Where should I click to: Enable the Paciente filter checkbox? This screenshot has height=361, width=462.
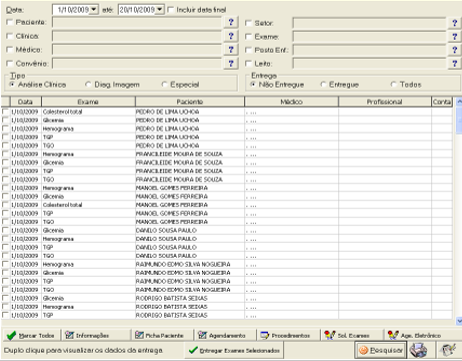(10, 22)
